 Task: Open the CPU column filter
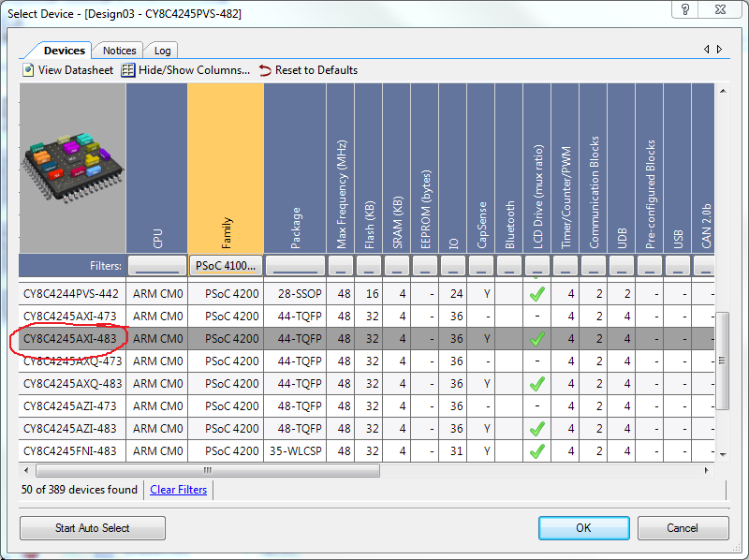[157, 266]
